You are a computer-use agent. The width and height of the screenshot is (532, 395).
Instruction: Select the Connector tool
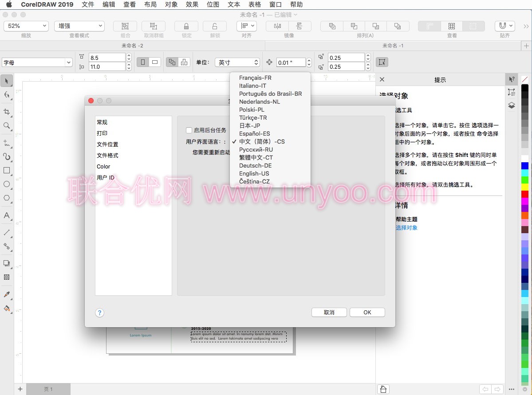(7, 246)
